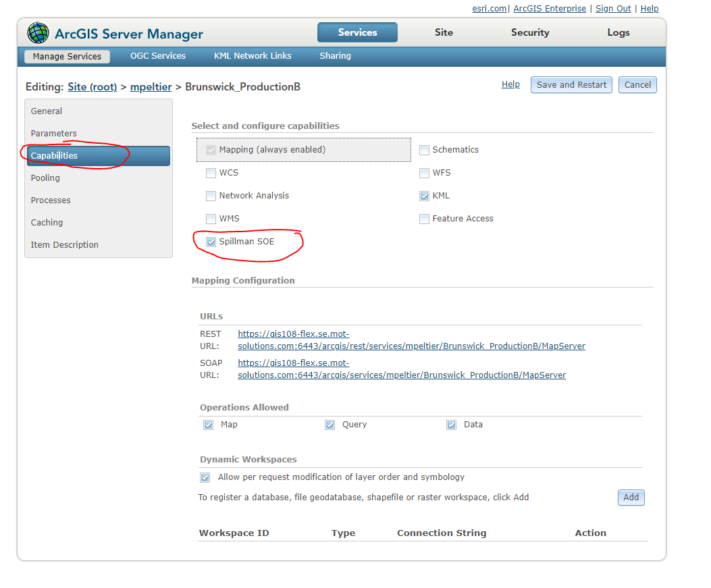Viewport: 711px width, 588px height.
Task: Click the Mapping Configuration heading
Action: (243, 281)
